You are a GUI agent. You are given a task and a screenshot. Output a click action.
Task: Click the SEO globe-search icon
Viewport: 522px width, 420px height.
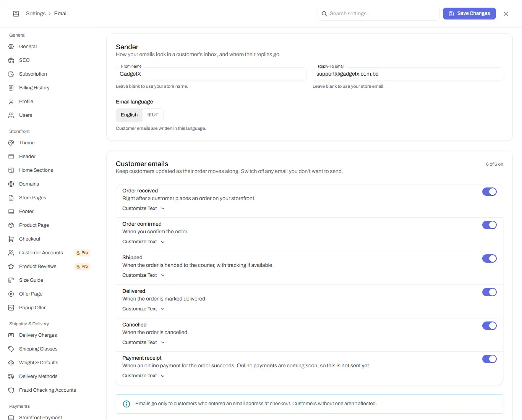(11, 60)
